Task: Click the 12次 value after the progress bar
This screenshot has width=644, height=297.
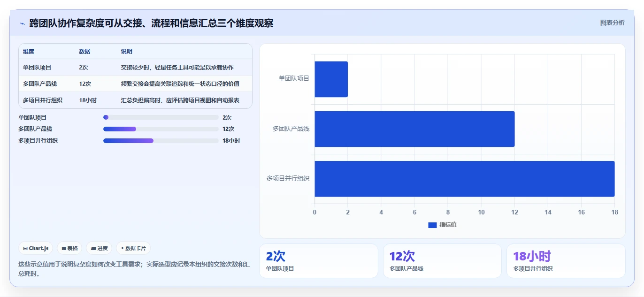Action: click(x=228, y=129)
